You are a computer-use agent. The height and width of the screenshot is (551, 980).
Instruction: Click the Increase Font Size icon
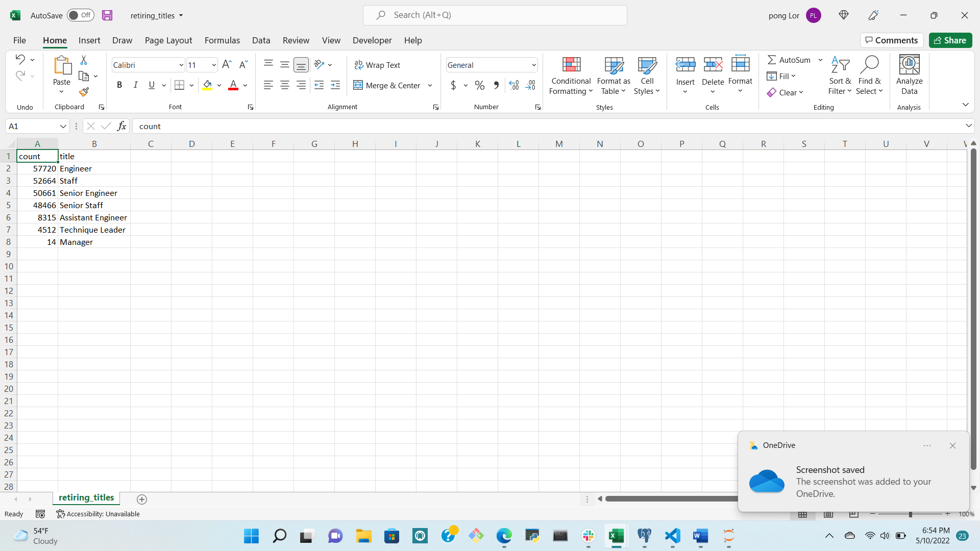pos(227,64)
